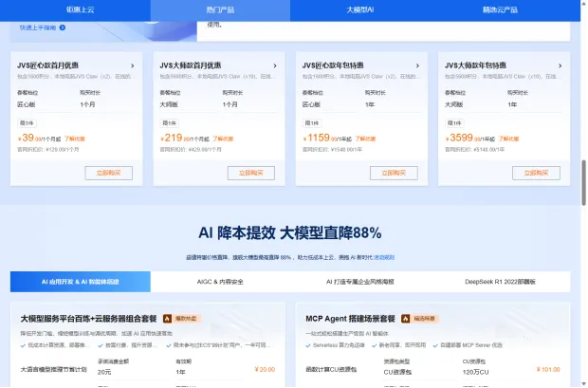Image resolution: width=588 pixels, height=388 pixels.
Task: Click the 限1件 tag on the ¥3599 card
Action: 454,123
